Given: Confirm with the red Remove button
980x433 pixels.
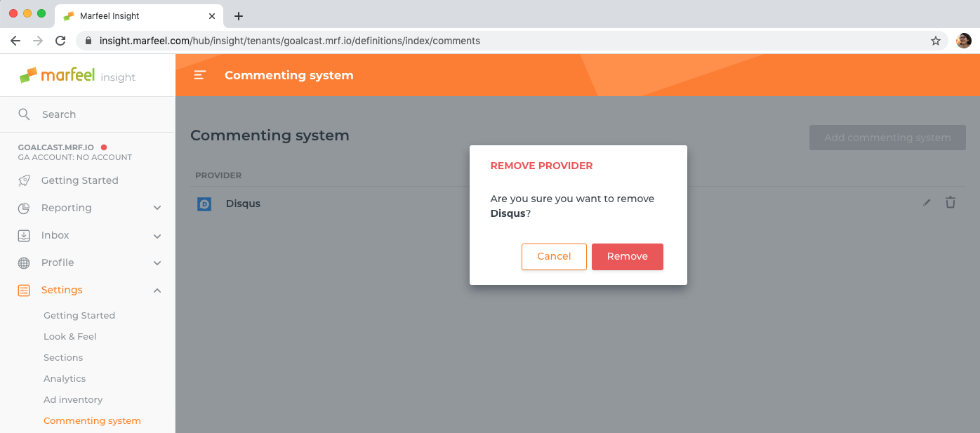Looking at the screenshot, I should coord(628,257).
